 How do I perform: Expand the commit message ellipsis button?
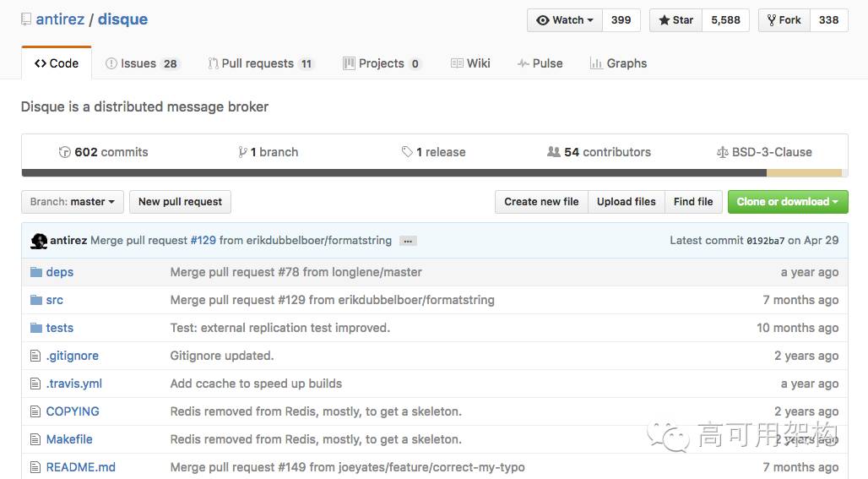(x=408, y=241)
